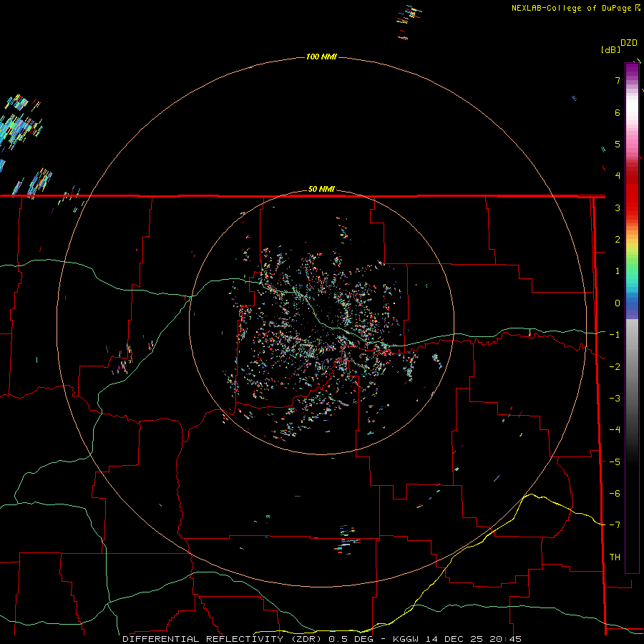Click the -4 tick label on scale
644x644 pixels.
615,430
